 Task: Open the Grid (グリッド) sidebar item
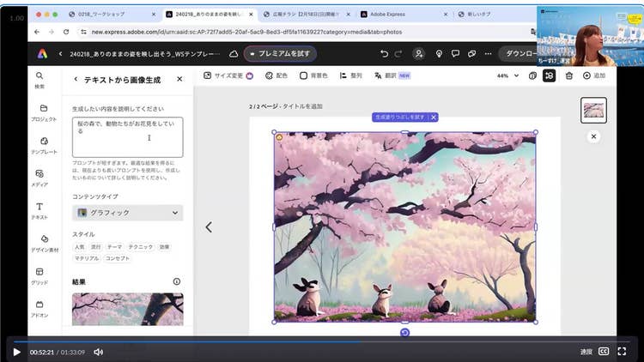click(x=39, y=276)
